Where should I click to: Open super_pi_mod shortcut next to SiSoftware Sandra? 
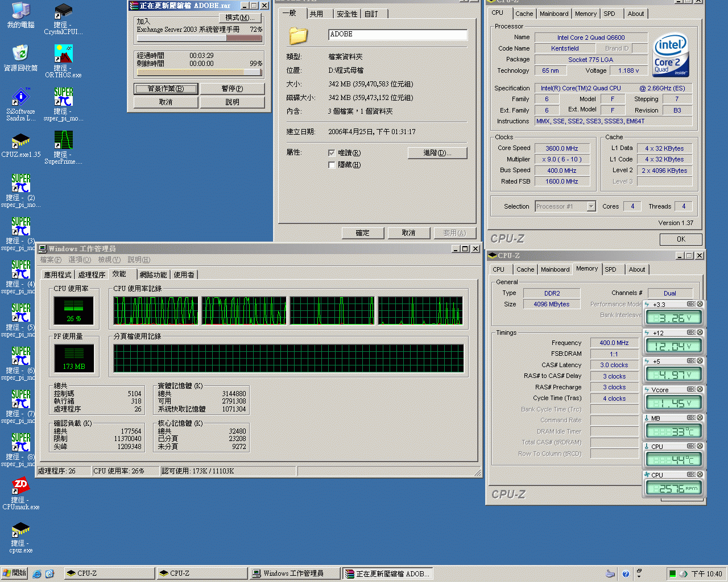click(x=64, y=105)
